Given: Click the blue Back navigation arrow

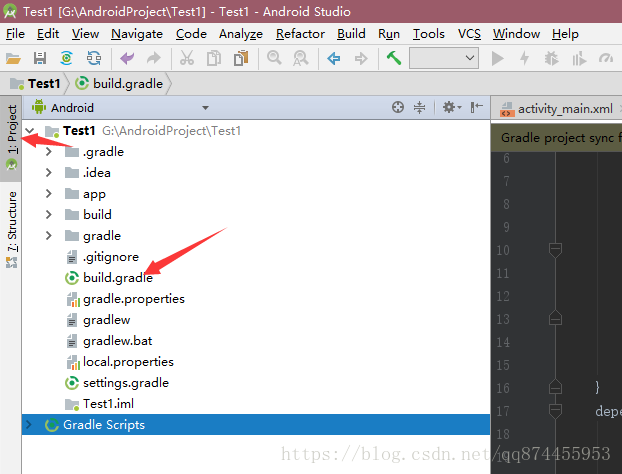Looking at the screenshot, I should tap(334, 59).
